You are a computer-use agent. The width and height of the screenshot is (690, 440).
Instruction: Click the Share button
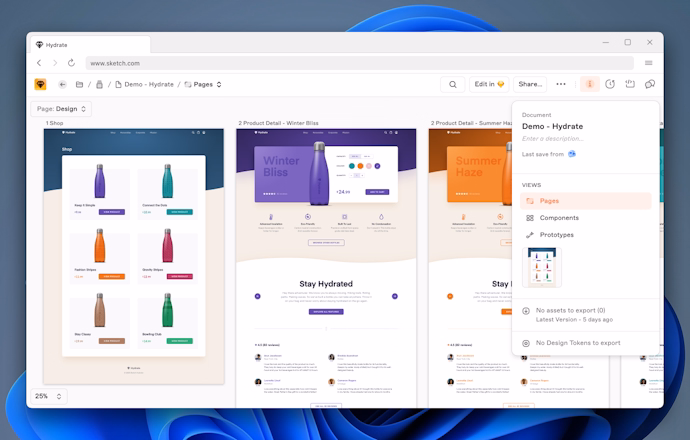click(530, 85)
